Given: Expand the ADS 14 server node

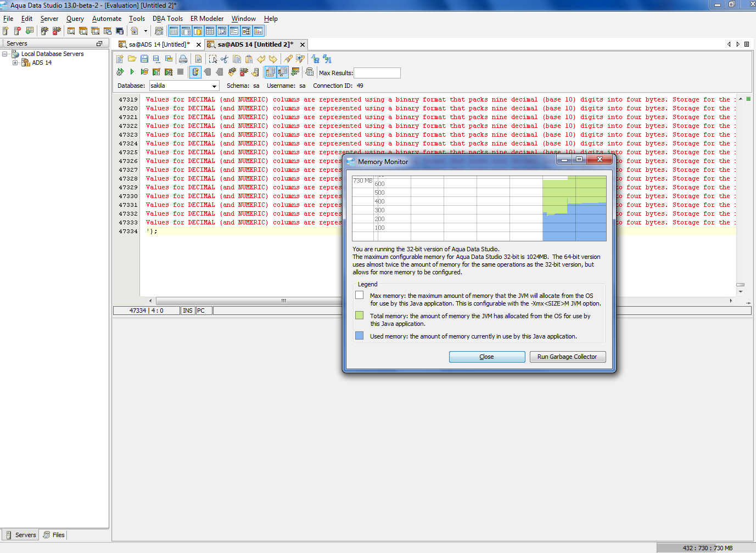Looking at the screenshot, I should 15,63.
